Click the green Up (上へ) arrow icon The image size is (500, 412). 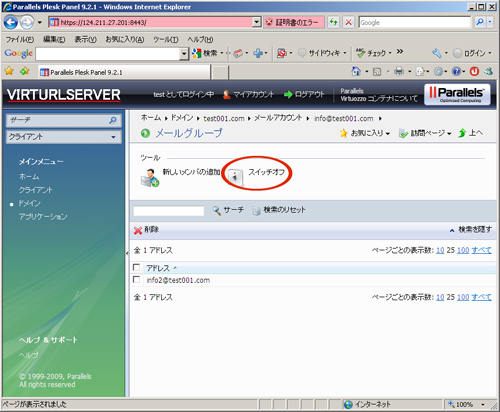click(x=462, y=133)
